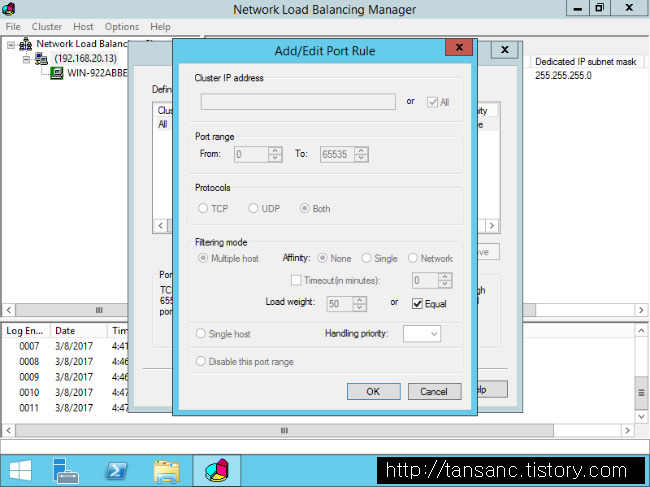Click the Timeout minutes value field
The width and height of the screenshot is (650, 487).
click(x=425, y=281)
